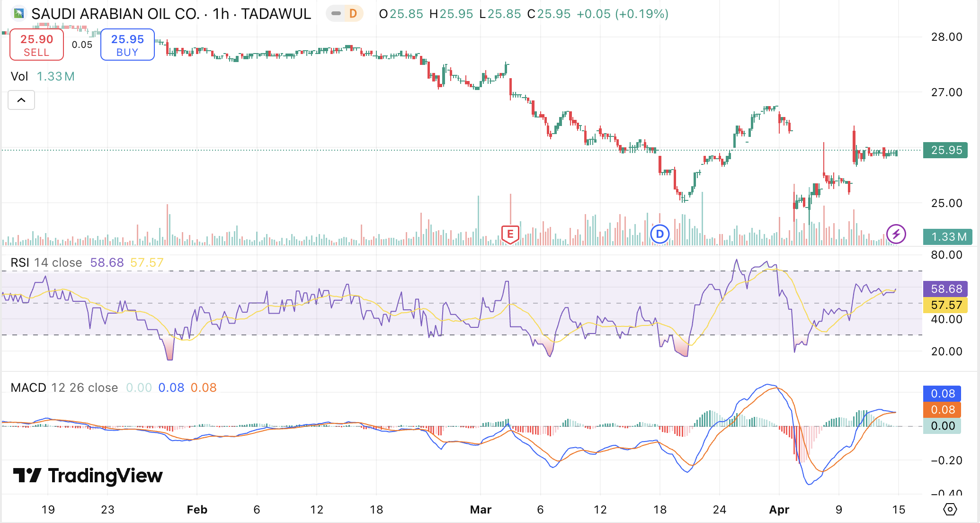Click the RSI 14 close legend
The height and width of the screenshot is (523, 980).
pyautogui.click(x=46, y=262)
